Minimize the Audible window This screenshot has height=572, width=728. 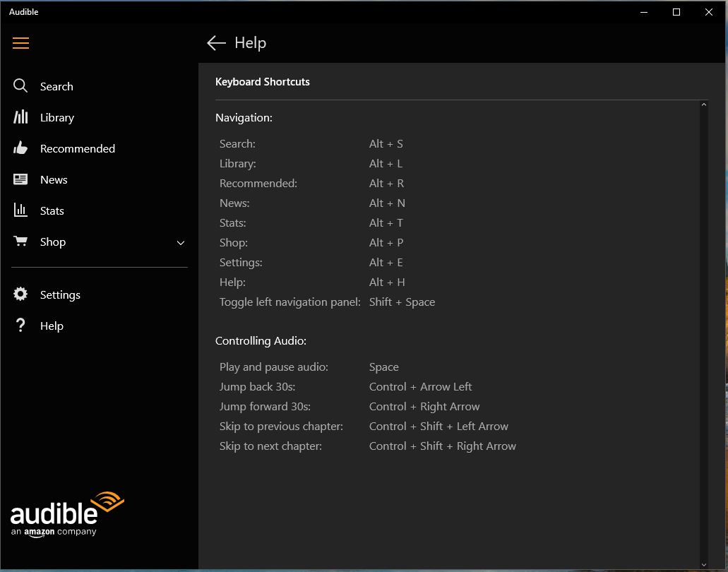coord(643,12)
